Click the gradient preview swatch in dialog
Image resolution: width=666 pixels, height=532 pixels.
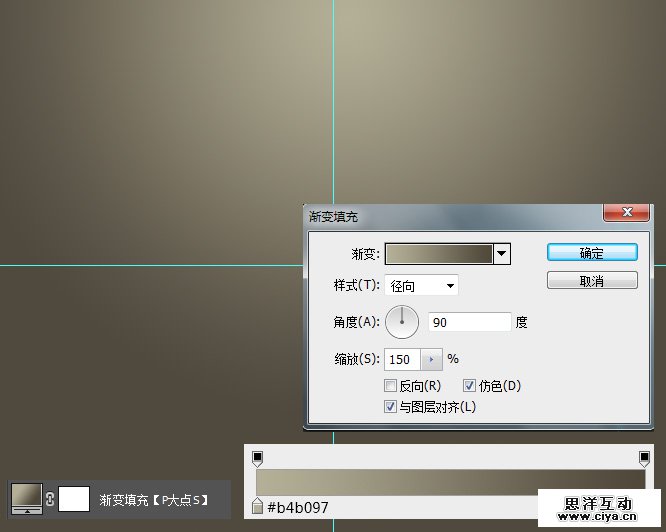pos(439,254)
